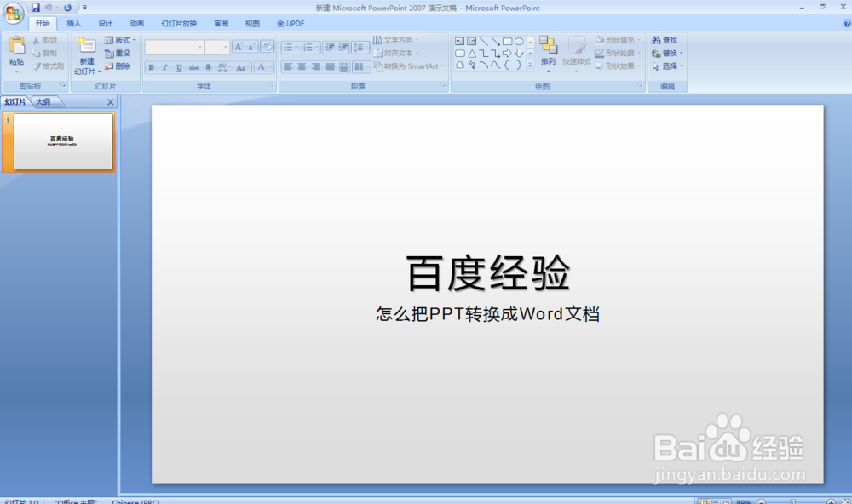The width and height of the screenshot is (852, 504).
Task: Select slide 1 thumbnail in panel
Action: [x=63, y=141]
